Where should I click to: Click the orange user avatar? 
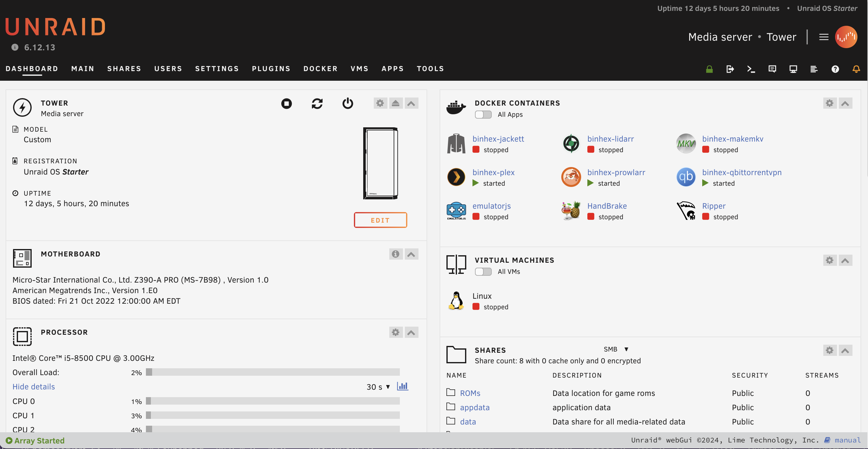pos(846,37)
